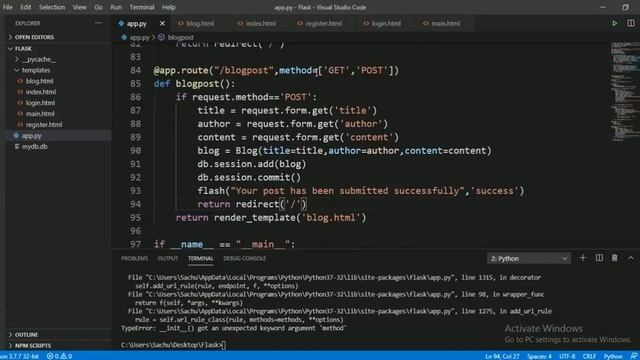Viewport: 640px width, 360px height.
Task: Open the Go menu
Action: [x=98, y=7]
